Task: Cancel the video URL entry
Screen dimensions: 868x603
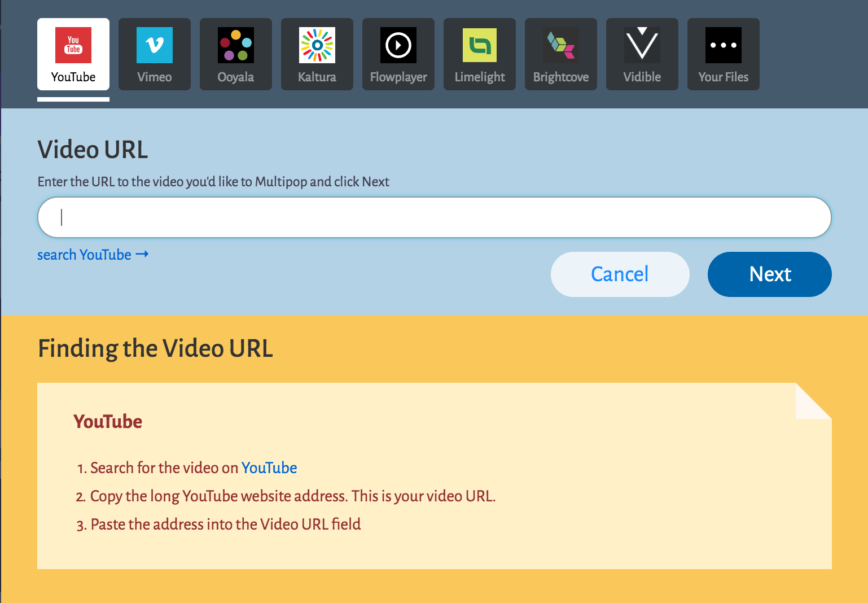Action: click(x=620, y=274)
